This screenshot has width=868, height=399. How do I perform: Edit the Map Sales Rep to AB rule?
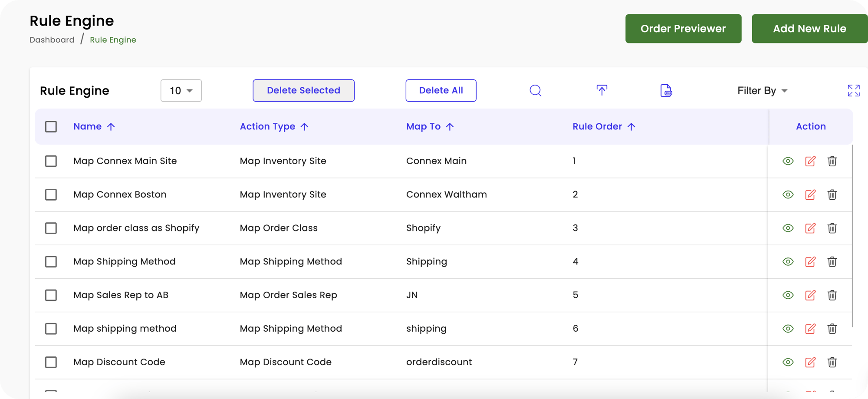point(810,295)
